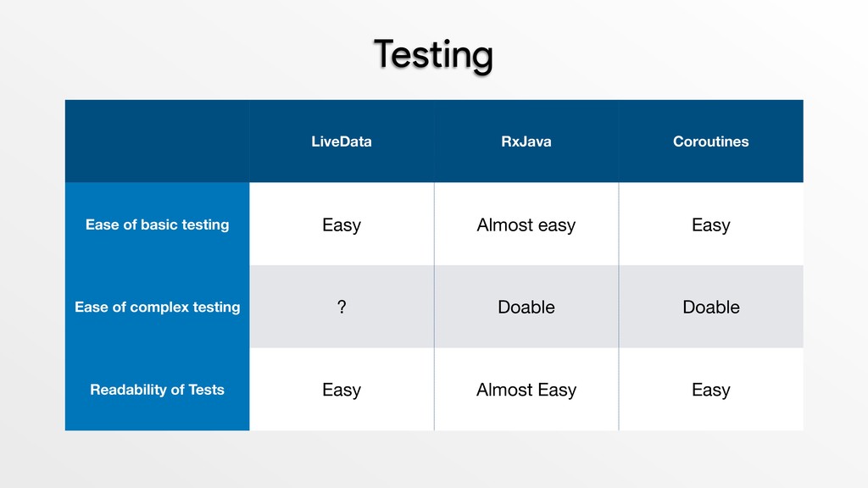Select LiveData basic testing Easy cell
868x488 pixels.
(x=342, y=224)
